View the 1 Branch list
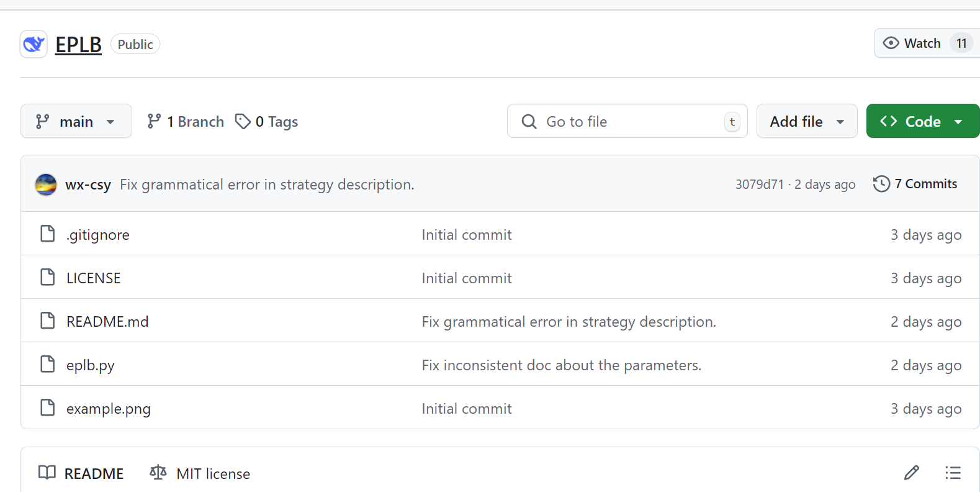 coord(186,122)
